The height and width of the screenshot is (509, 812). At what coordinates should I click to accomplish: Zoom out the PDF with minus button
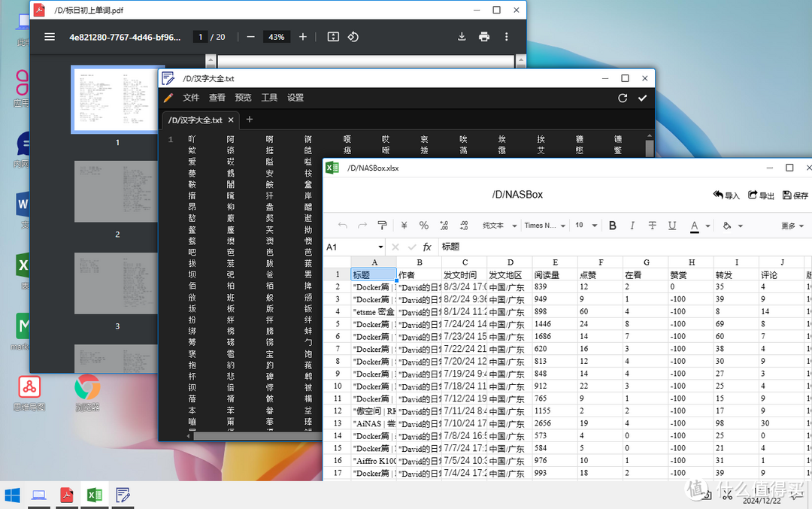click(250, 37)
